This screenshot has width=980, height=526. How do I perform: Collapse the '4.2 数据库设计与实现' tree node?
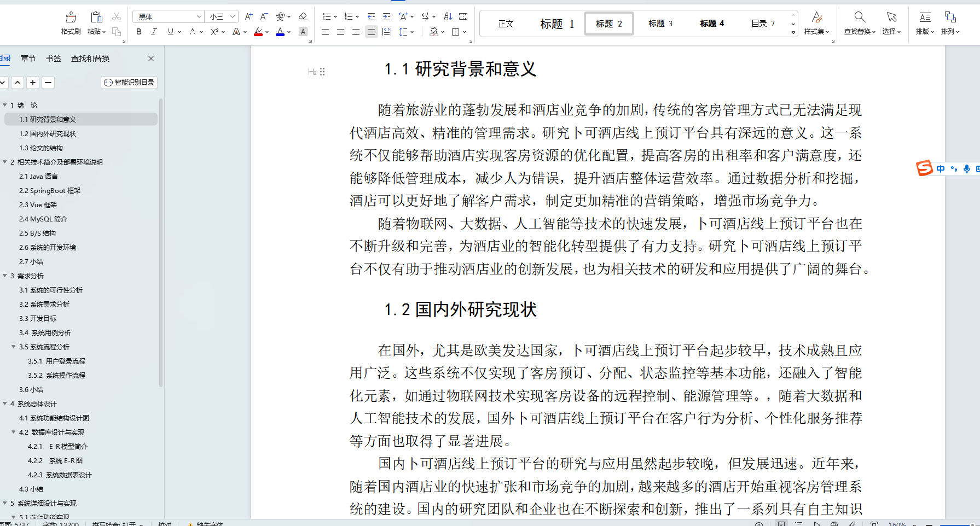[14, 432]
